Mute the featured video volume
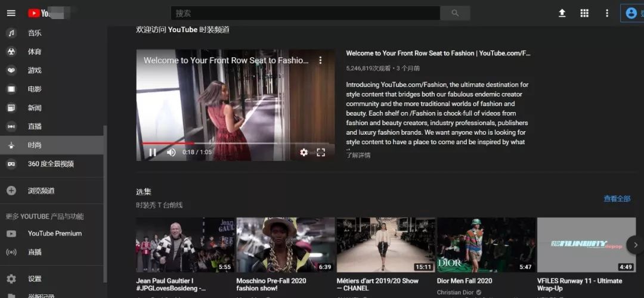This screenshot has height=298, width=644. pos(171,153)
